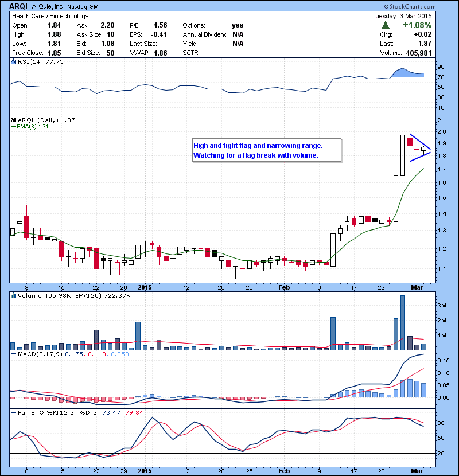Click the Prev Close value 1.85
The image size is (459, 476).
pyautogui.click(x=55, y=53)
